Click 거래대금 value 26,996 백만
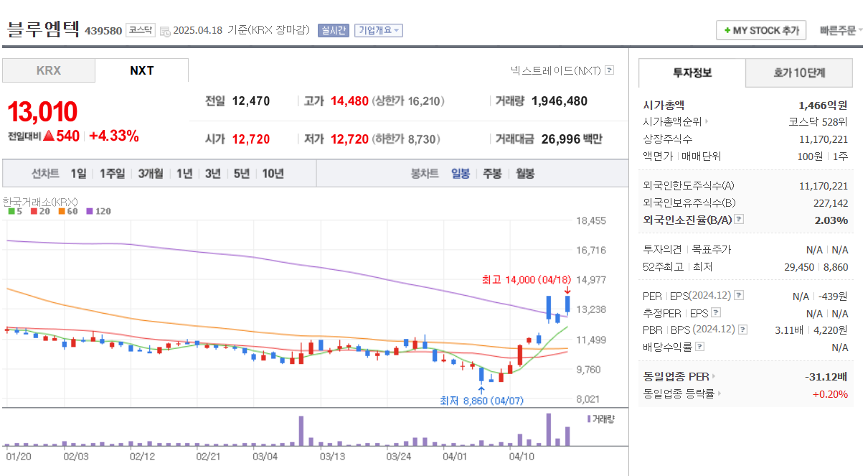 [572, 139]
